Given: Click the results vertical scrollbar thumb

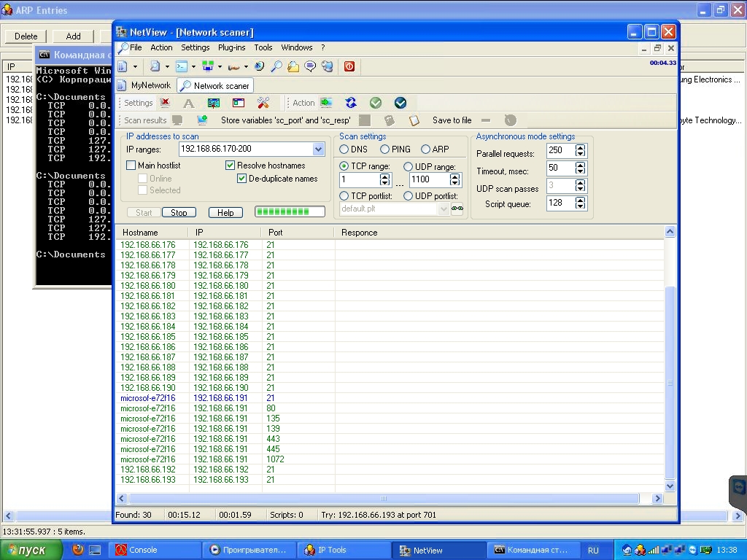Looking at the screenshot, I should tap(670, 382).
